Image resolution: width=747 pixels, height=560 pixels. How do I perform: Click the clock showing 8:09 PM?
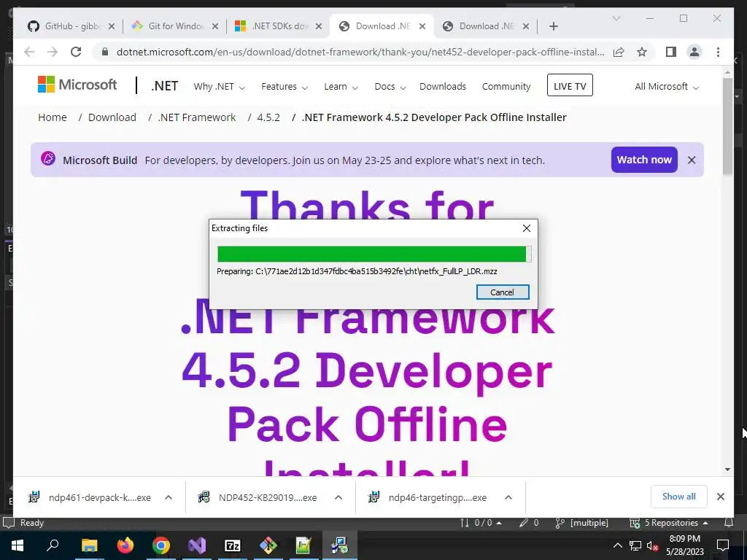point(684,539)
